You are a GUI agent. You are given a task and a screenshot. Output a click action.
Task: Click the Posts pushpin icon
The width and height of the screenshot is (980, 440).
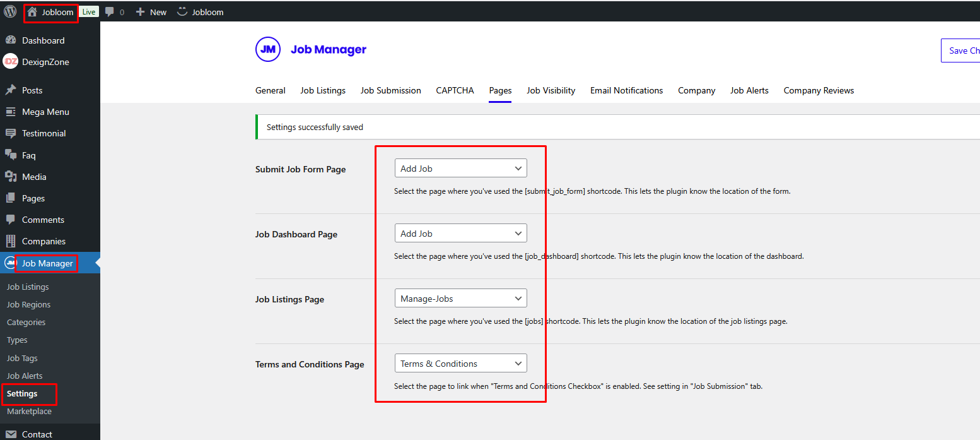click(10, 90)
